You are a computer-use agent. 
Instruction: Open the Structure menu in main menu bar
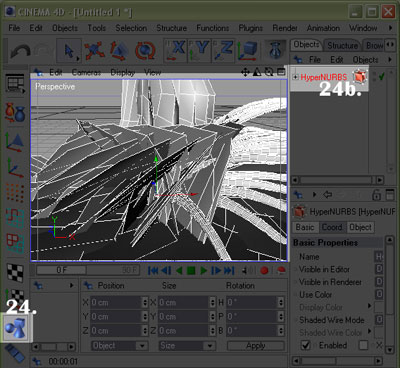(x=172, y=28)
